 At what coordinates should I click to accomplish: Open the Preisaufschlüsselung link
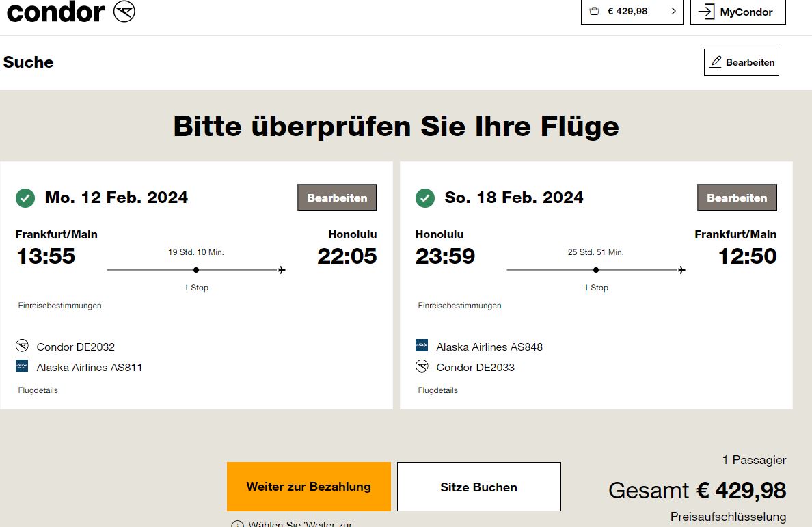point(728,517)
